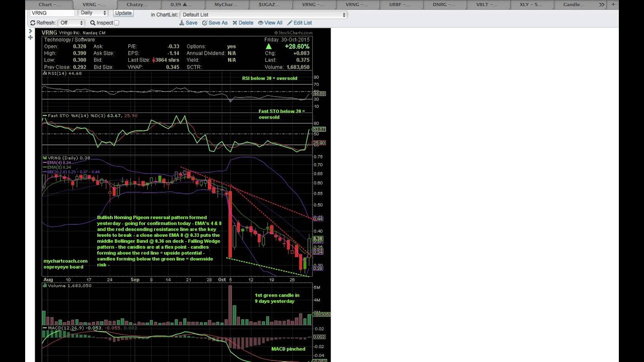Viewport: 644px width, 362px height.
Task: Open a new browser tab with plus
Action: tap(613, 5)
